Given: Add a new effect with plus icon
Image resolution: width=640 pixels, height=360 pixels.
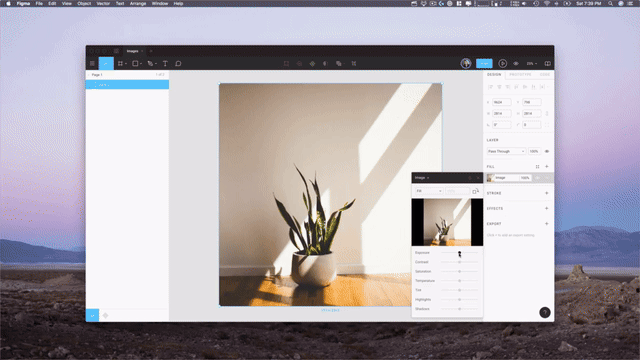Looking at the screenshot, I should click(547, 209).
